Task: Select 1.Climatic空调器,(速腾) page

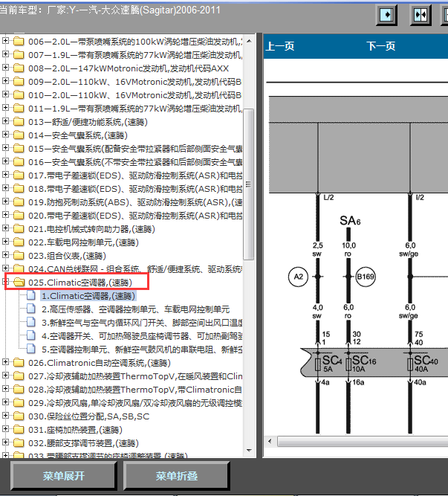Action: tap(88, 296)
